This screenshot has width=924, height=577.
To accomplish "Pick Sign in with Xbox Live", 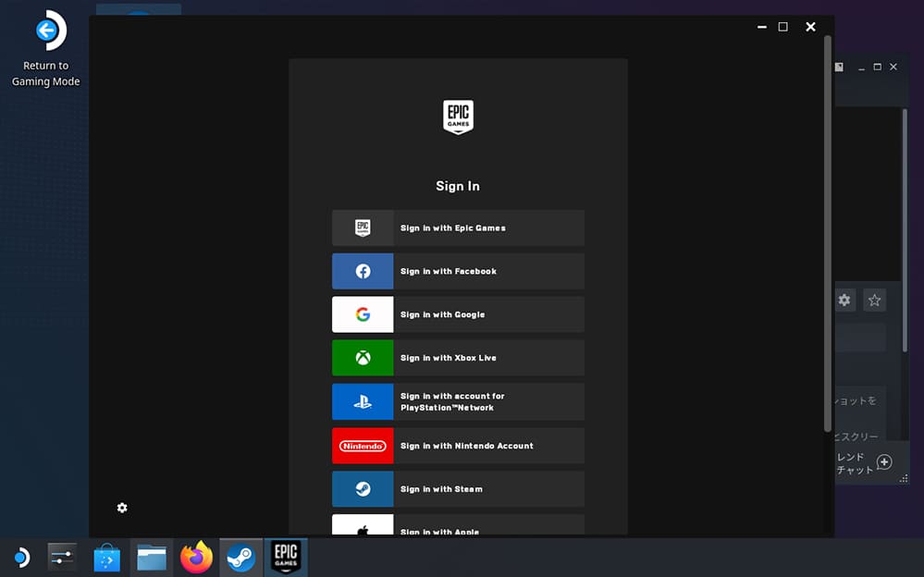I will coord(458,358).
